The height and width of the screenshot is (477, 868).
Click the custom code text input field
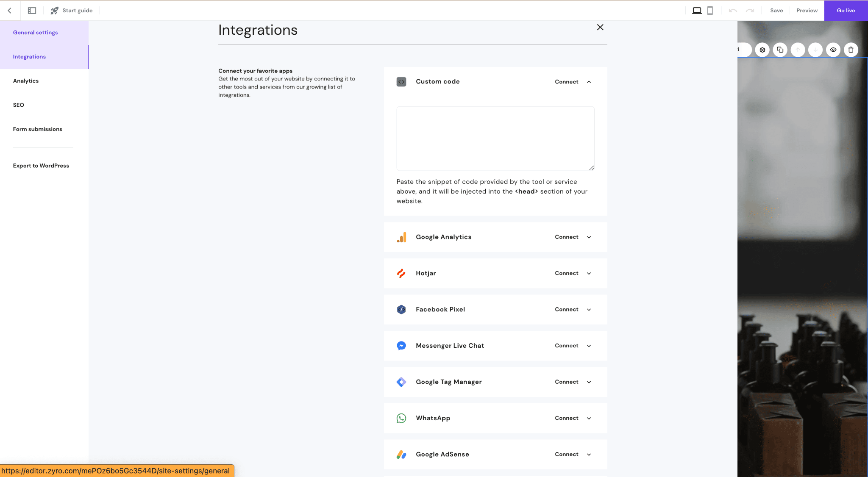(x=496, y=138)
